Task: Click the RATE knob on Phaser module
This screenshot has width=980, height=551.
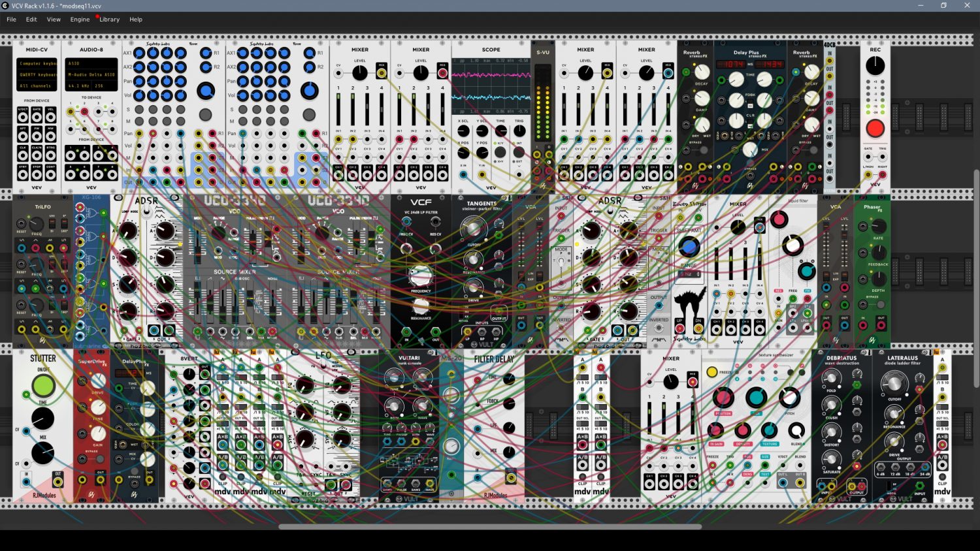Action: pyautogui.click(x=879, y=227)
